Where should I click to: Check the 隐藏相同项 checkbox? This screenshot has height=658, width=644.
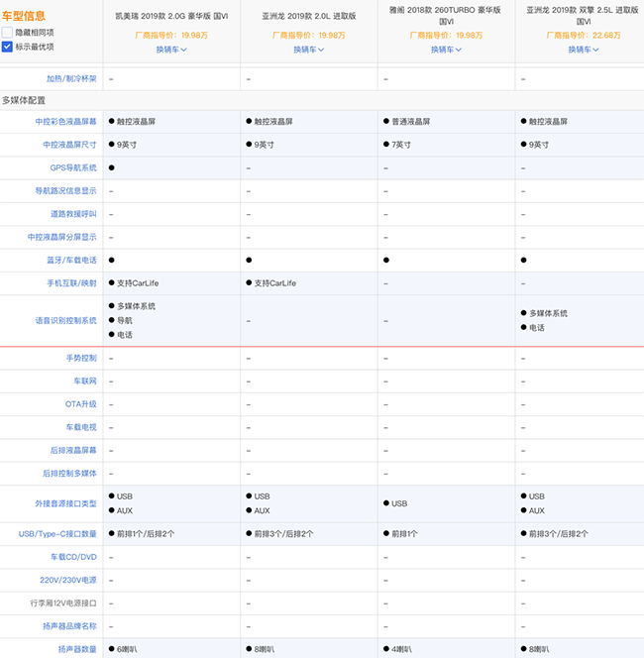pos(7,33)
